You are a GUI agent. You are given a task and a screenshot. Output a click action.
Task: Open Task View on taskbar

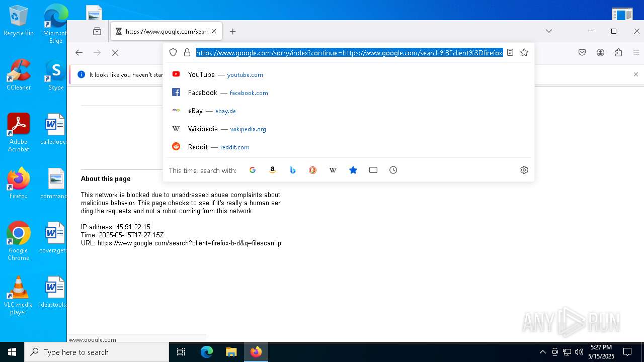pyautogui.click(x=181, y=352)
